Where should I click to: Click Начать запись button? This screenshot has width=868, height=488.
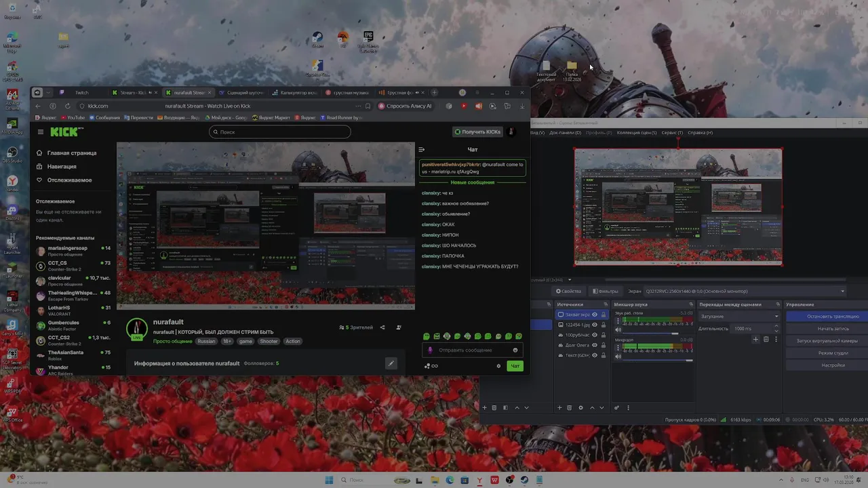point(833,328)
